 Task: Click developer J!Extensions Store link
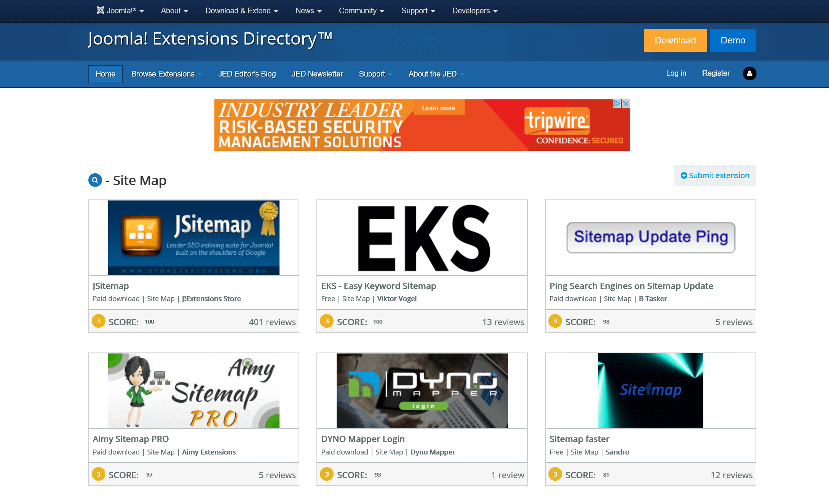[x=211, y=299]
